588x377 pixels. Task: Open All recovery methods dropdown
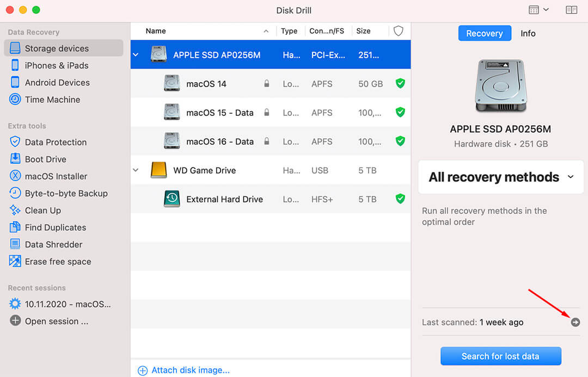tap(501, 177)
